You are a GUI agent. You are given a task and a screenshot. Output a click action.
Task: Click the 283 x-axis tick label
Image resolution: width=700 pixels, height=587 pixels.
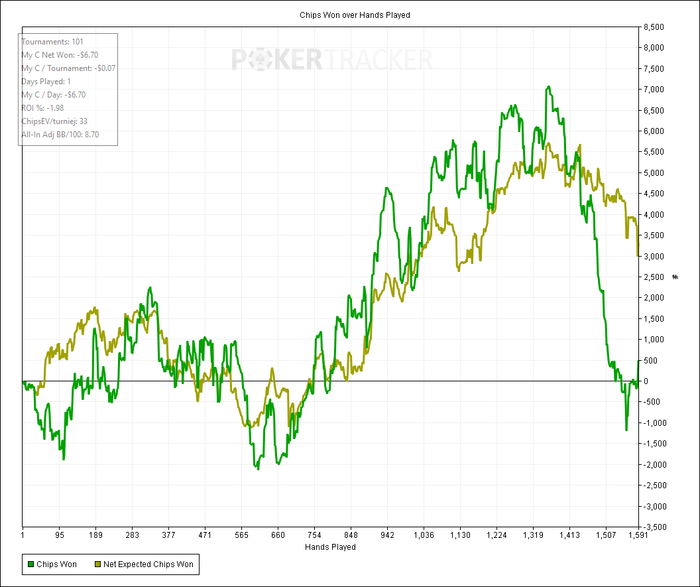[x=132, y=535]
